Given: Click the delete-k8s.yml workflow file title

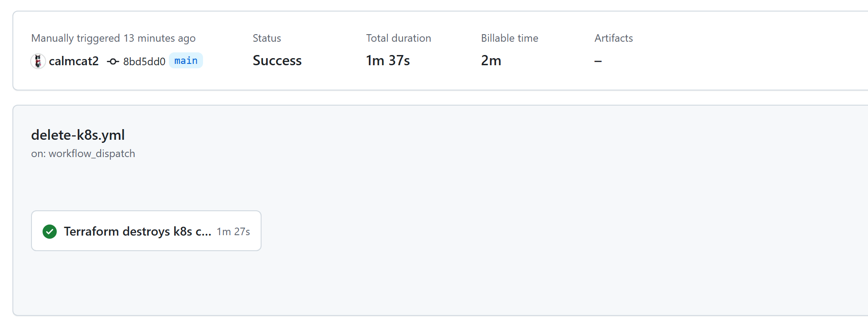Looking at the screenshot, I should tap(78, 135).
